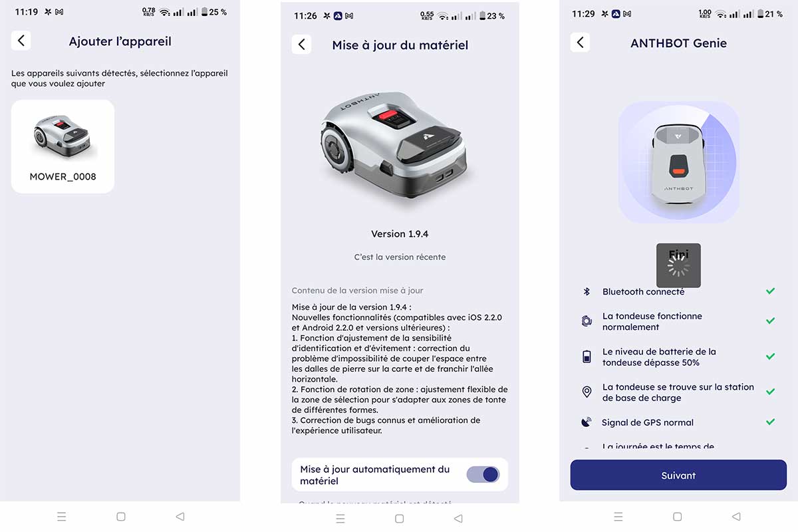The width and height of the screenshot is (798, 532).
Task: Tap the Android home button in right screen
Action: click(677, 517)
